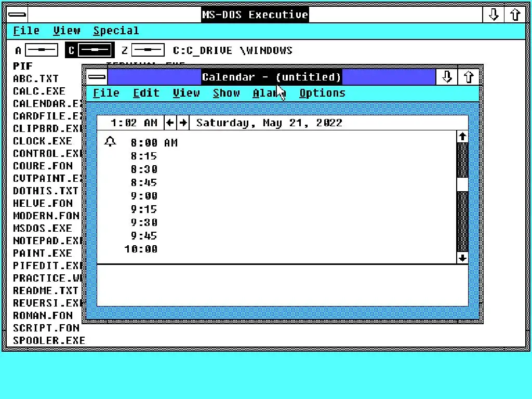532x399 pixels.
Task: Select SCRIPT.FON in file list
Action: tap(46, 328)
